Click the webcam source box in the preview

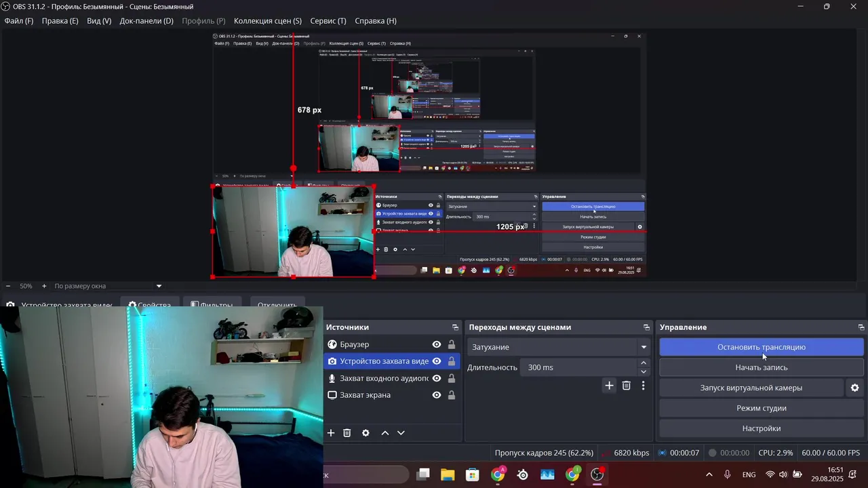coord(293,231)
